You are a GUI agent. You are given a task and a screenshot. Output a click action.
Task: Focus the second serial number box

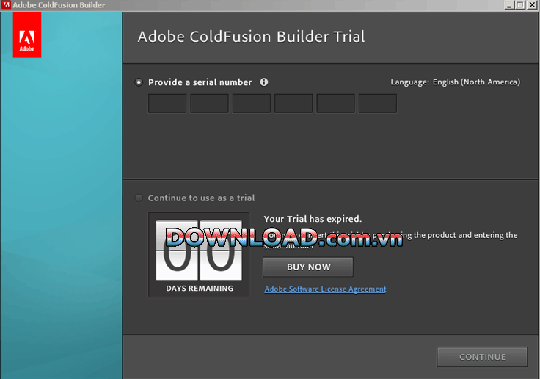209,103
